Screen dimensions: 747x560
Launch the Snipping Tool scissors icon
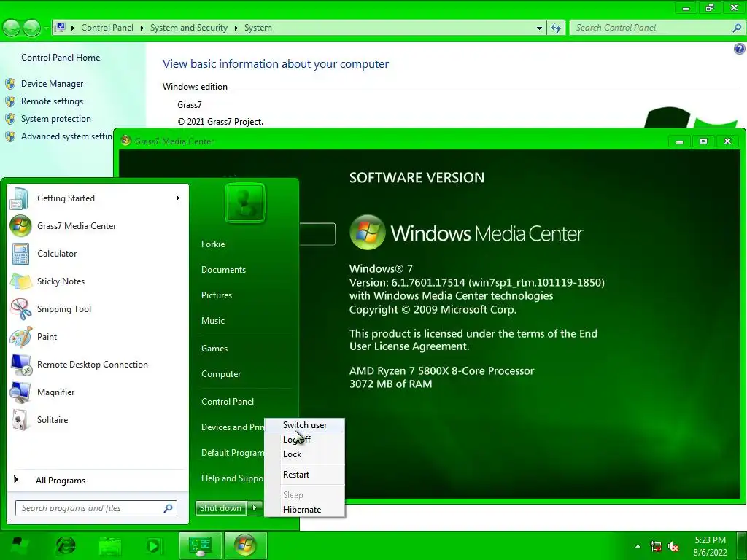coord(20,309)
